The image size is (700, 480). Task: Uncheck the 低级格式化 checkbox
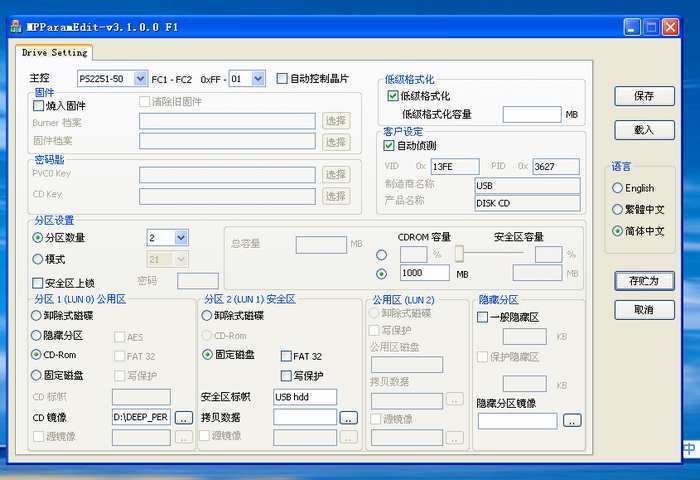coord(393,96)
